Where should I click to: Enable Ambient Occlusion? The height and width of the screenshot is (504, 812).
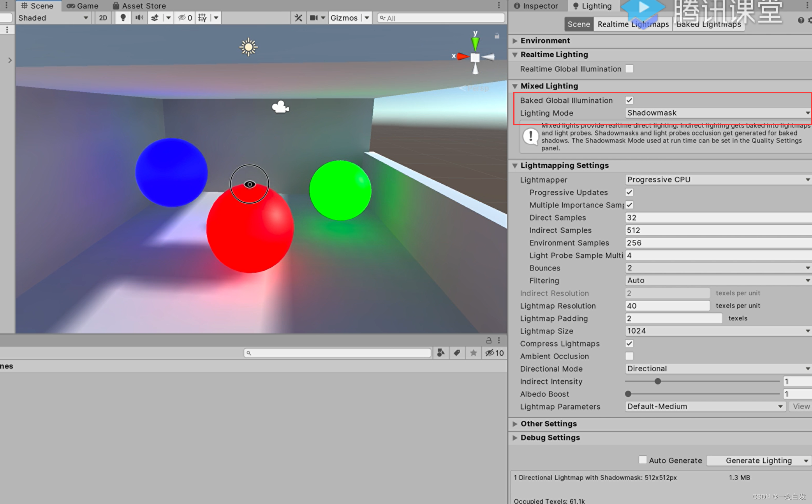click(629, 356)
